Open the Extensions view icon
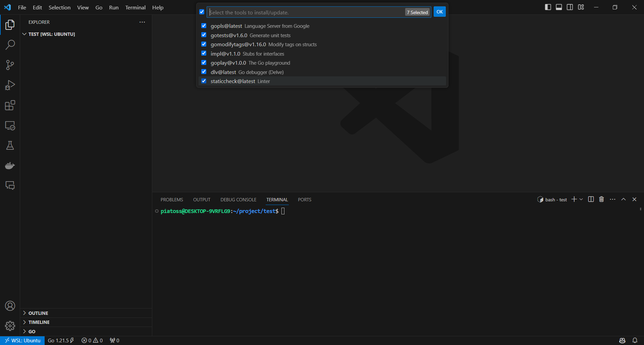This screenshot has width=644, height=345. pos(10,105)
